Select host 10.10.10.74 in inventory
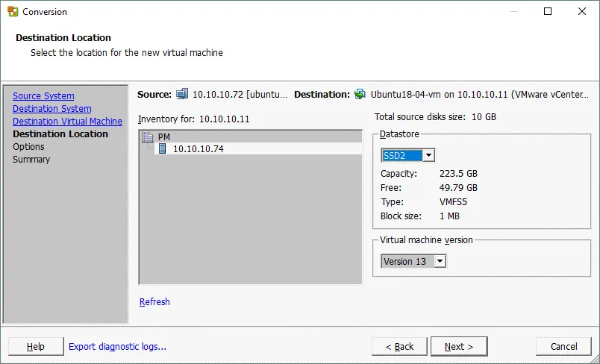600x364 pixels. 198,149
